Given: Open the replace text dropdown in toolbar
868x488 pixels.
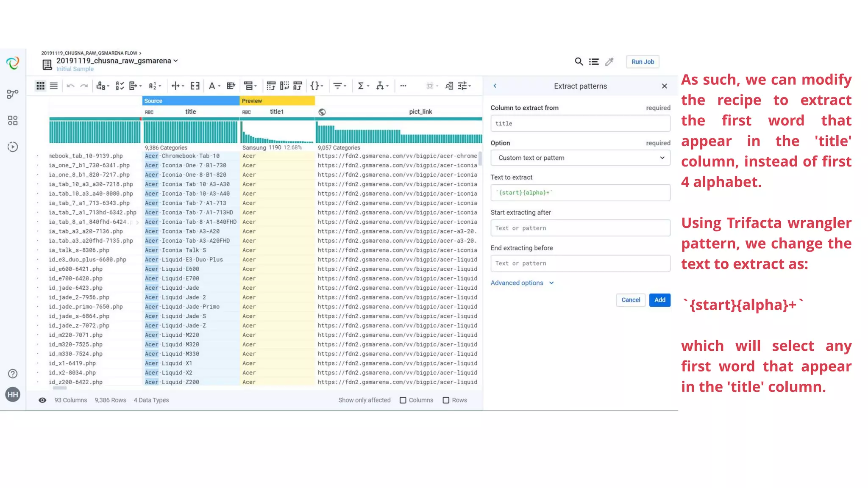Looking at the screenshot, I should (103, 86).
